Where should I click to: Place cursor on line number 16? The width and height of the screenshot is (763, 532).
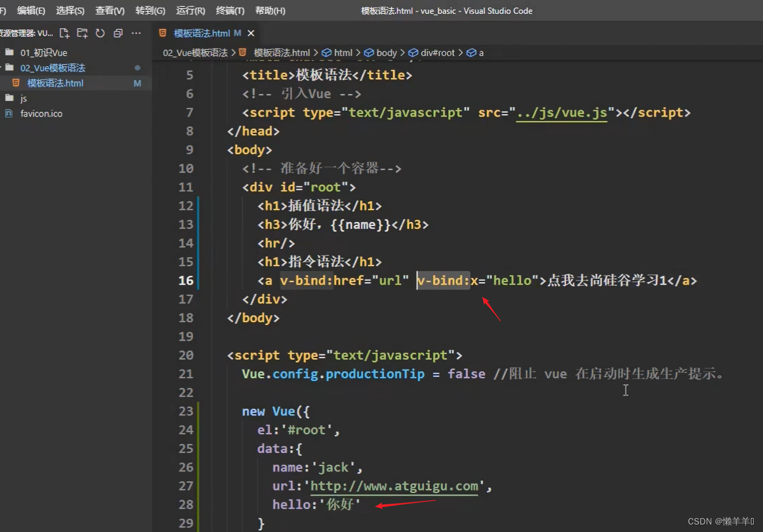(x=186, y=281)
